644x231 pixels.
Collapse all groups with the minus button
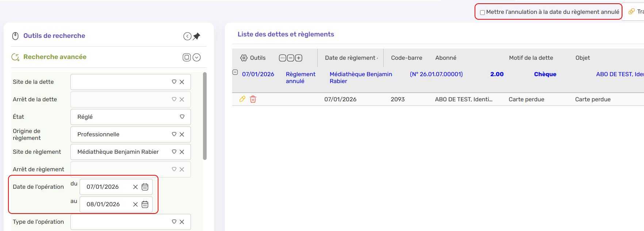[x=291, y=58]
